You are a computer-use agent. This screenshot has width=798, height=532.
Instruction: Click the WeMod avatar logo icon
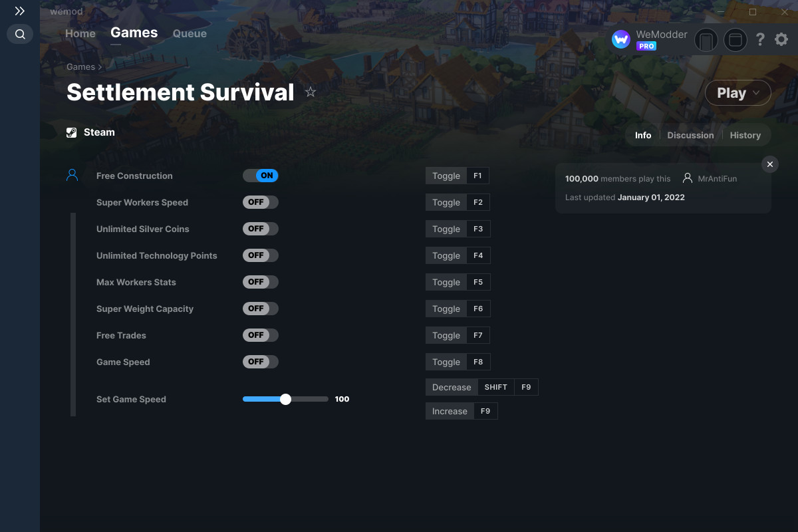click(x=621, y=40)
